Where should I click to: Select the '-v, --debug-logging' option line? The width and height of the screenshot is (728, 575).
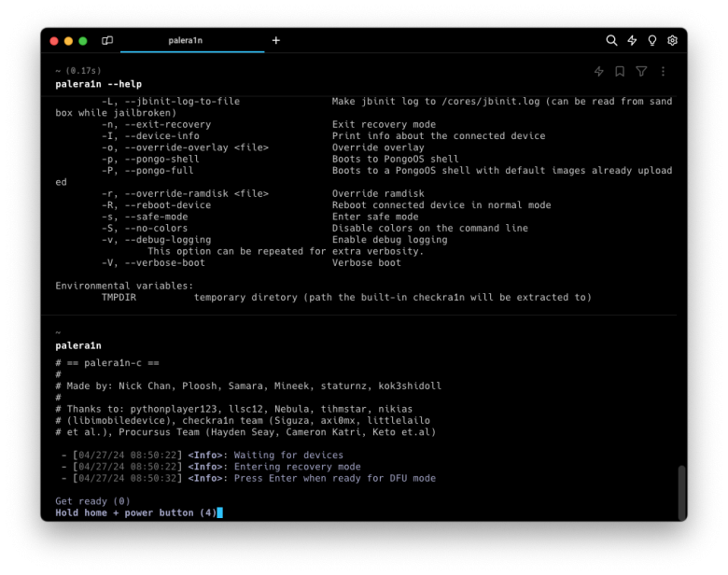click(274, 240)
